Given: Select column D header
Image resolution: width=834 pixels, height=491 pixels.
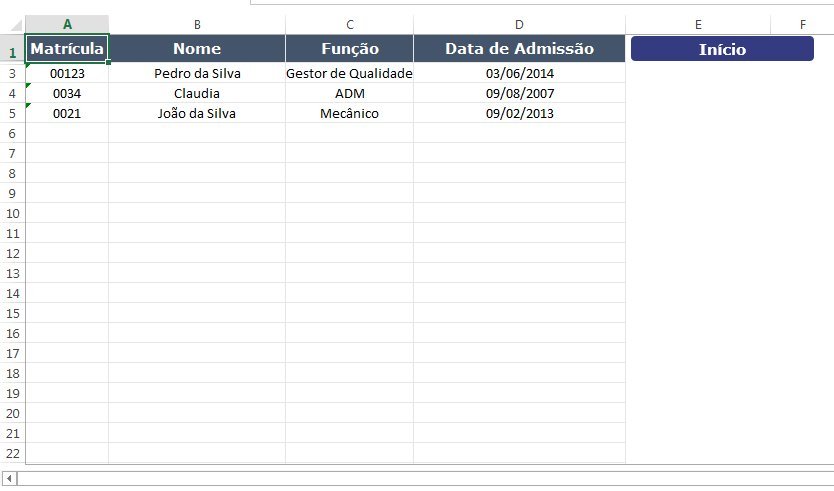Looking at the screenshot, I should coord(519,24).
